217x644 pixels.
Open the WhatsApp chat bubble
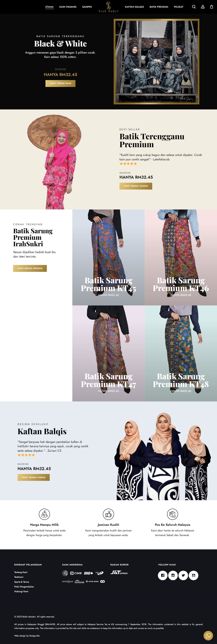[x=208, y=635]
